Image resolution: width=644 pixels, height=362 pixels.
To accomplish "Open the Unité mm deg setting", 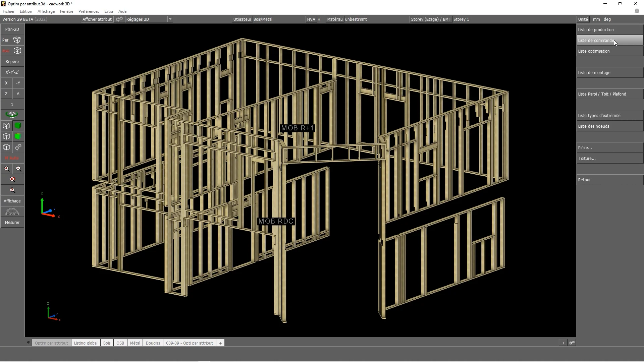I will click(583, 19).
